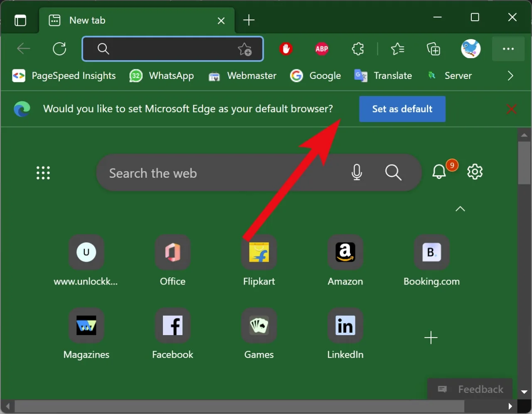Click the horizontal scrollbar right arrow
Image resolution: width=532 pixels, height=414 pixels.
pyautogui.click(x=510, y=406)
